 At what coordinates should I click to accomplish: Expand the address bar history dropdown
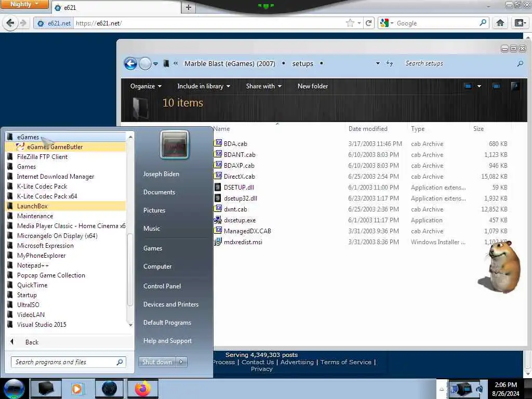[x=378, y=63]
